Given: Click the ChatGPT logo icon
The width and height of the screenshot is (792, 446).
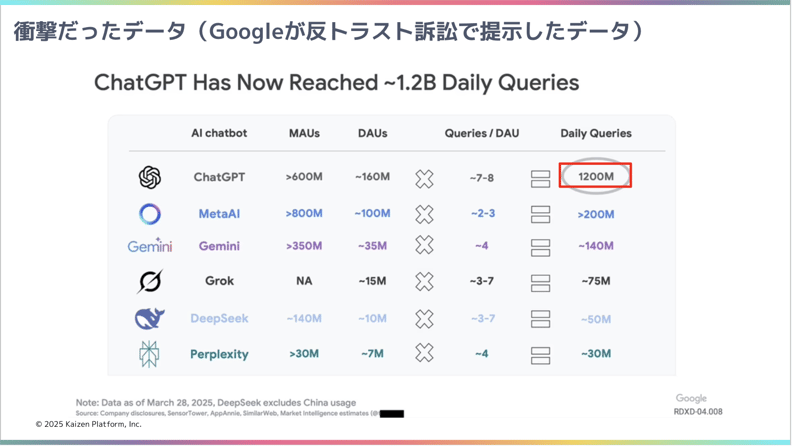Looking at the screenshot, I should [x=150, y=177].
